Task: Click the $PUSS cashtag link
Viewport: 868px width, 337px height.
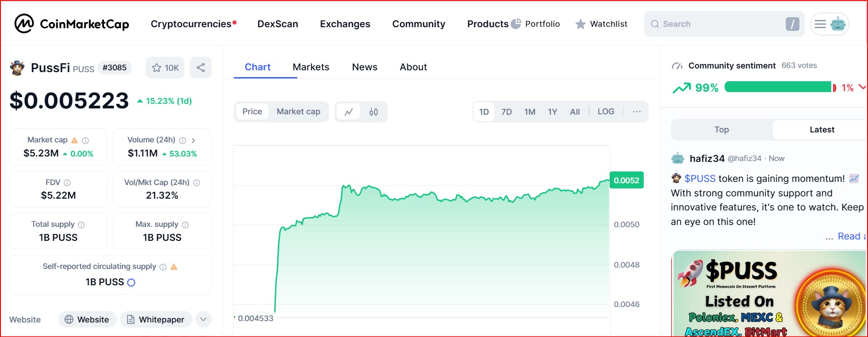Action: [x=700, y=179]
